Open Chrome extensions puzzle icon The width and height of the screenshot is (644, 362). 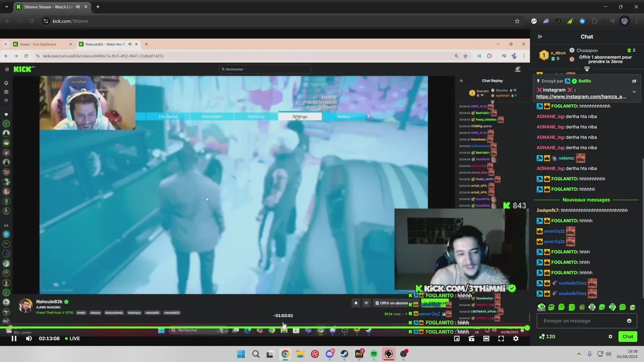(x=595, y=21)
